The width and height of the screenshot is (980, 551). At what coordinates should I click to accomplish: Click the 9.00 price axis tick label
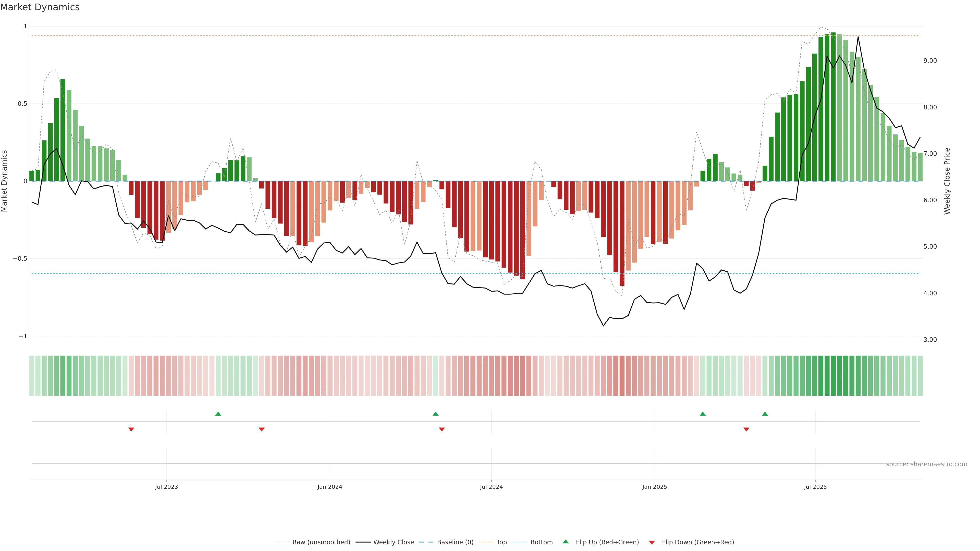click(x=930, y=61)
